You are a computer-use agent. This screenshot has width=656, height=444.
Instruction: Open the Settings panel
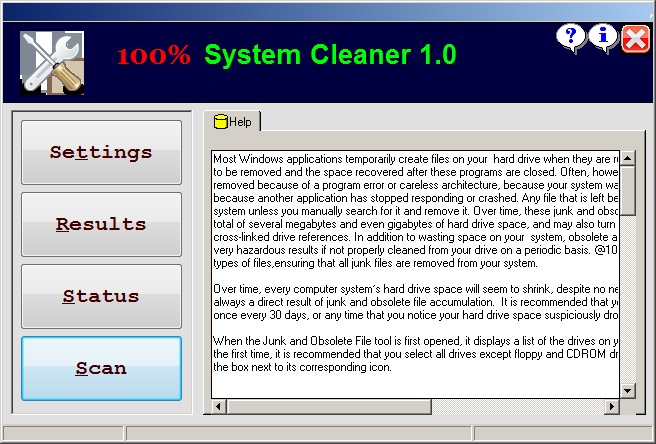pos(101,152)
